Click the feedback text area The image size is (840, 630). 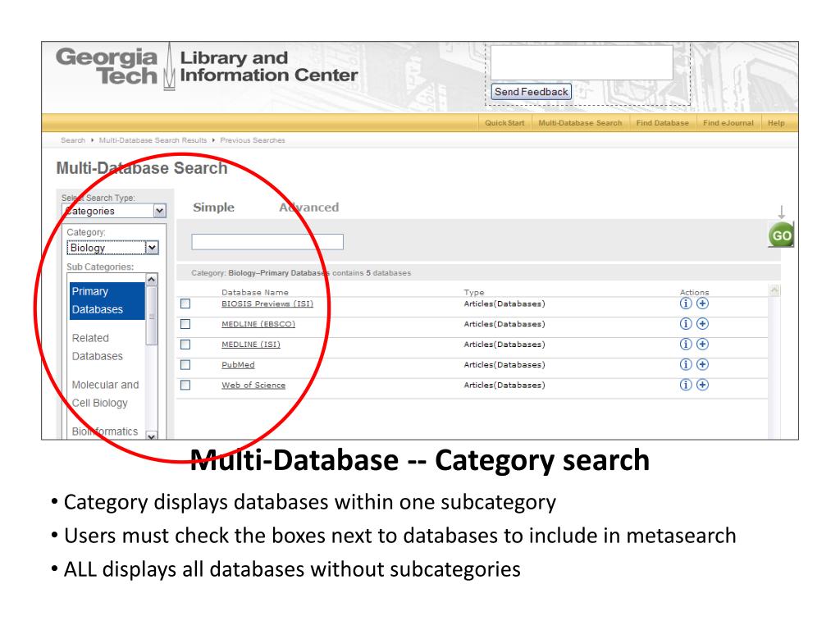(x=582, y=62)
